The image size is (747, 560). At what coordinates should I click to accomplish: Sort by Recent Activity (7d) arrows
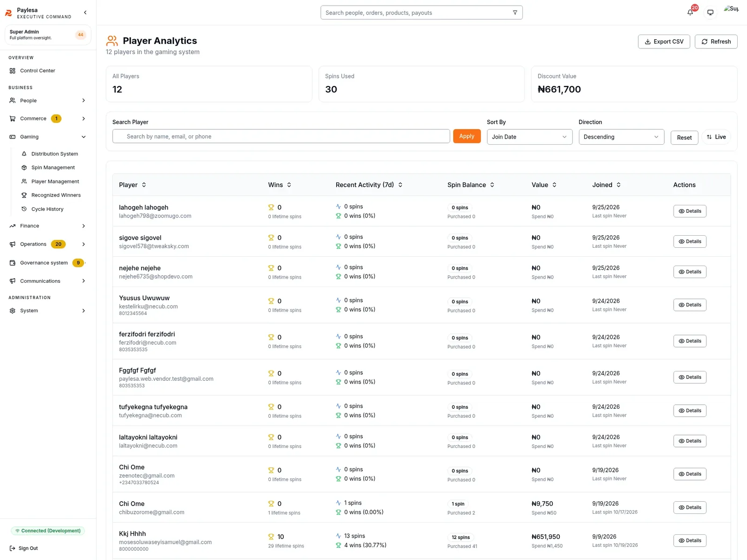pyautogui.click(x=400, y=185)
